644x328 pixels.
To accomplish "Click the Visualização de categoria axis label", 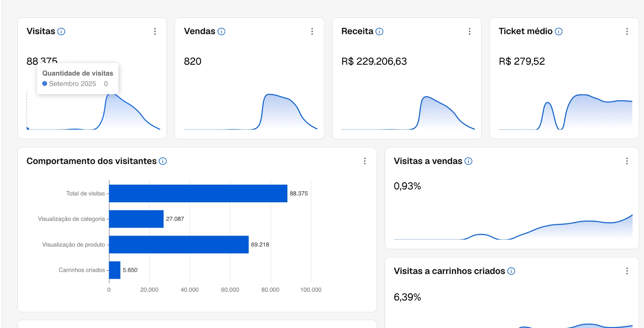I will 71,219.
